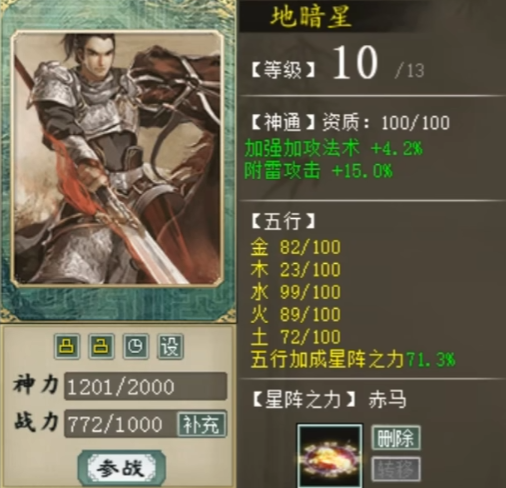Viewport: 506px width, 488px height.
Task: Click the 参战 join battle button
Action: coord(122,468)
